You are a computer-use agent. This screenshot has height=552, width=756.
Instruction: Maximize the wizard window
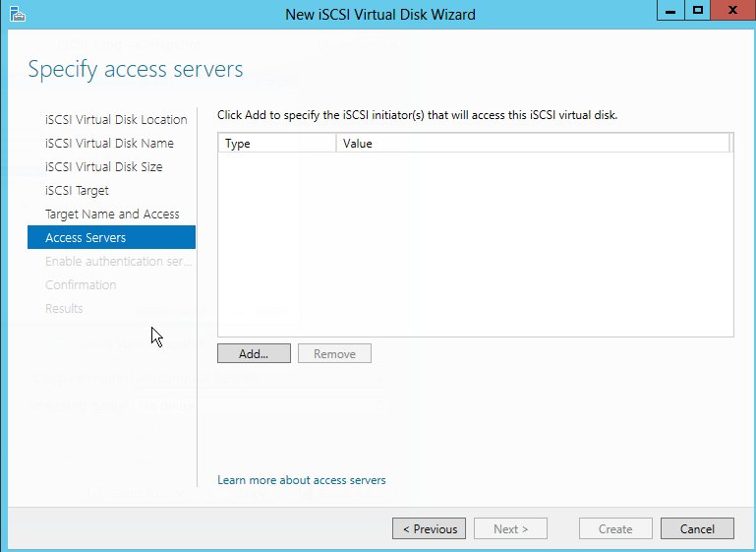pyautogui.click(x=697, y=11)
